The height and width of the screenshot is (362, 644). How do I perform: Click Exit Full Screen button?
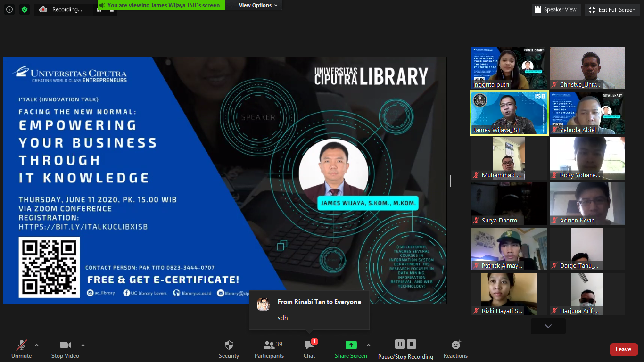click(612, 9)
